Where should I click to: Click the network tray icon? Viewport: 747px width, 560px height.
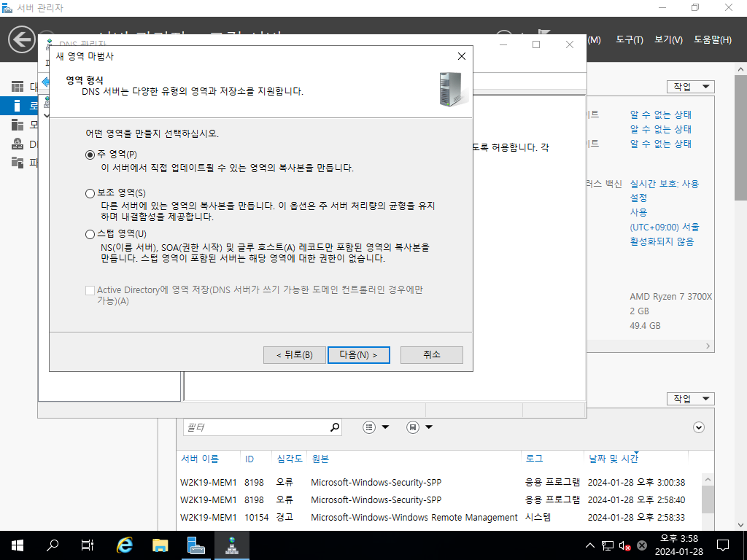click(x=608, y=545)
